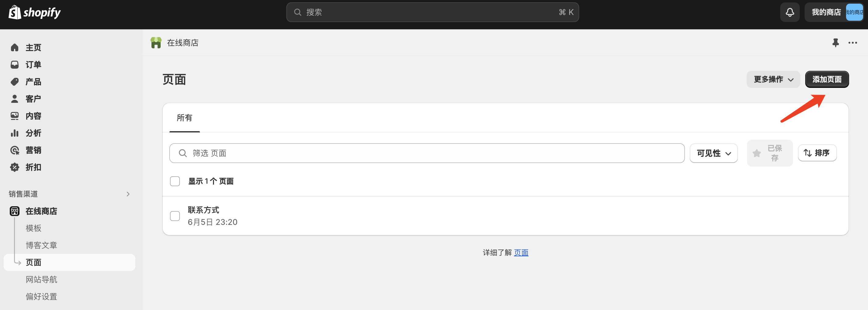The image size is (868, 310).
Task: Expand the 销售渠道 chevron
Action: click(128, 194)
